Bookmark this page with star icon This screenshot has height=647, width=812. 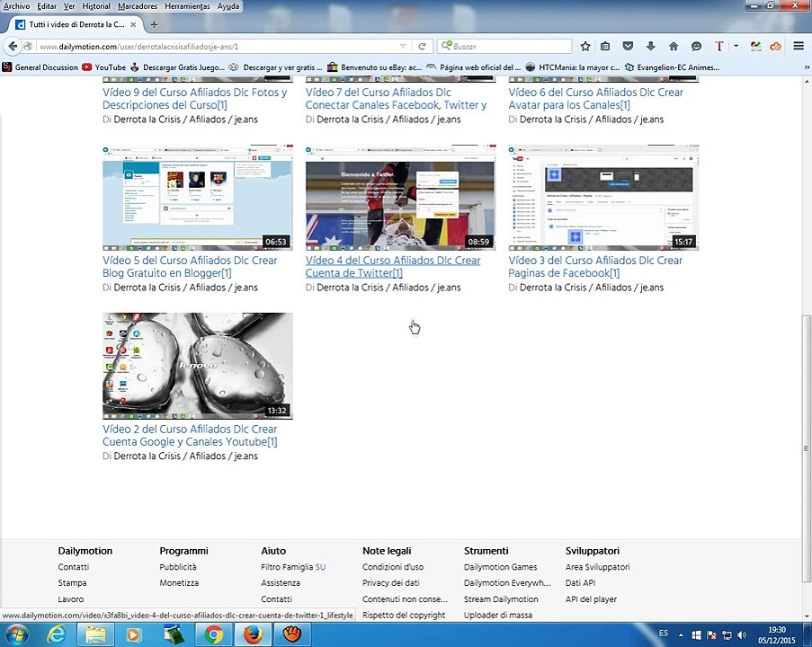point(585,46)
